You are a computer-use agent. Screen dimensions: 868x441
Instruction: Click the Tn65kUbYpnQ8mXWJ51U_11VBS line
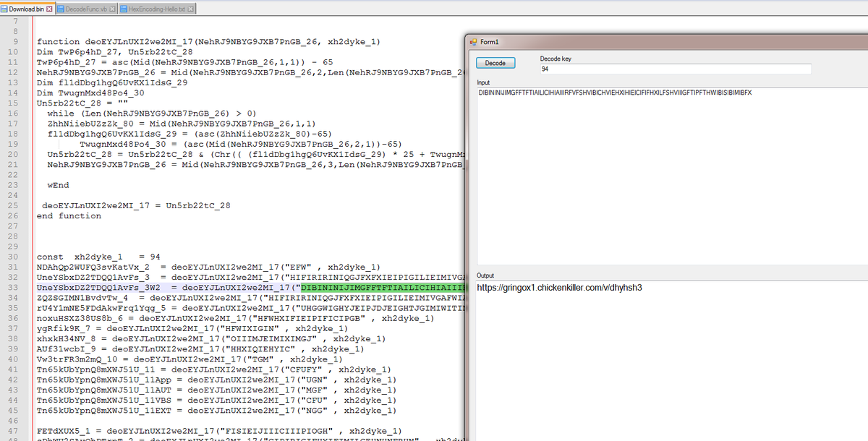(216, 399)
